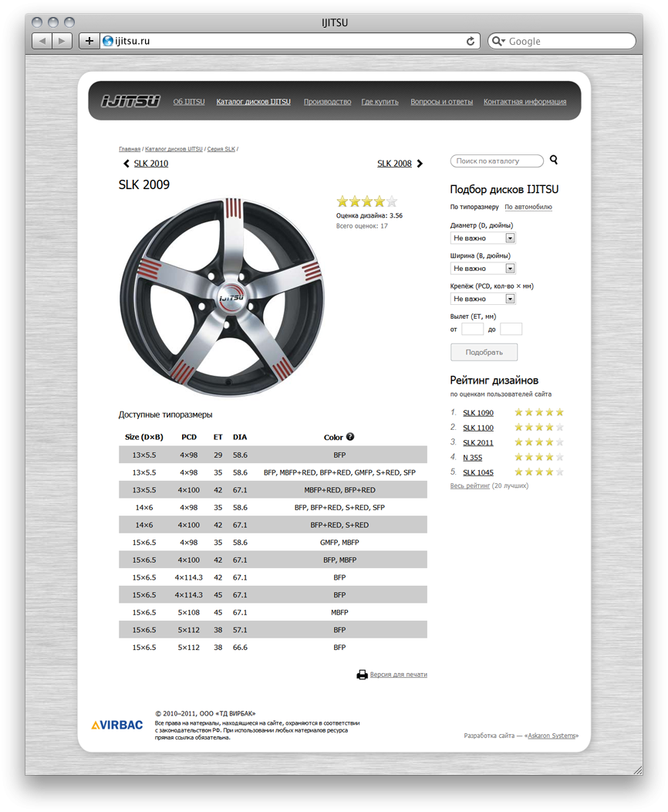This screenshot has height=812, width=668.
Task: Click the 'Всего оценок: 17' text
Action: click(362, 226)
